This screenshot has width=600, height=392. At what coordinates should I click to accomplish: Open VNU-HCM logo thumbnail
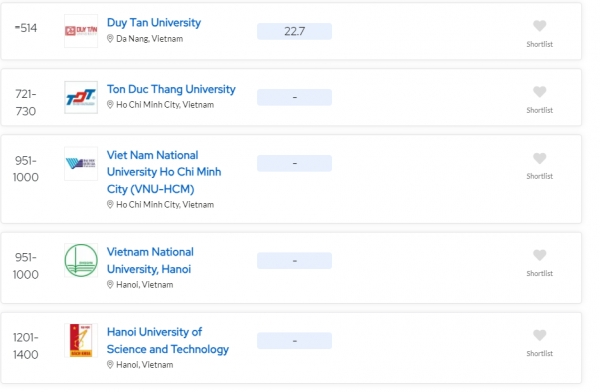click(x=81, y=163)
